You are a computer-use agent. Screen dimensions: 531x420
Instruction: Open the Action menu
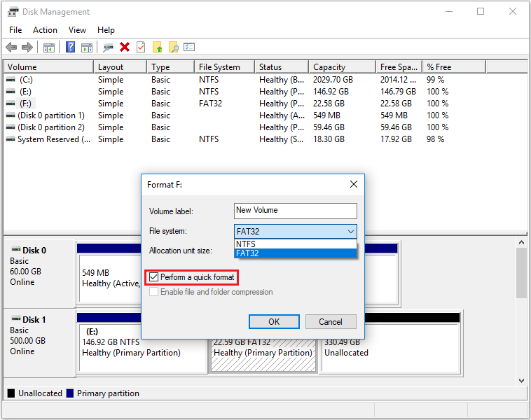click(x=45, y=30)
